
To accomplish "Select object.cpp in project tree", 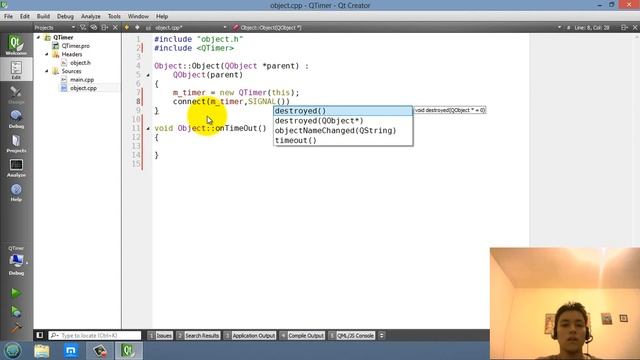I will [x=83, y=88].
